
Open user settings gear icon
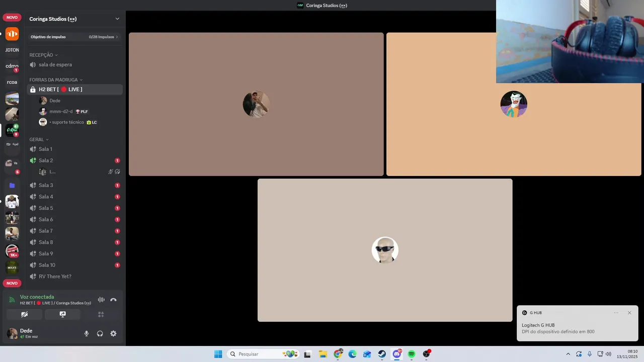113,333
